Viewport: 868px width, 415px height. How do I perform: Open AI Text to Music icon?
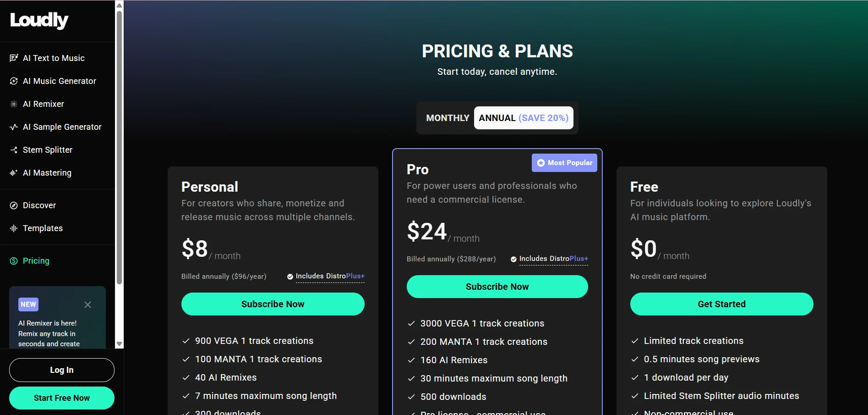point(14,58)
